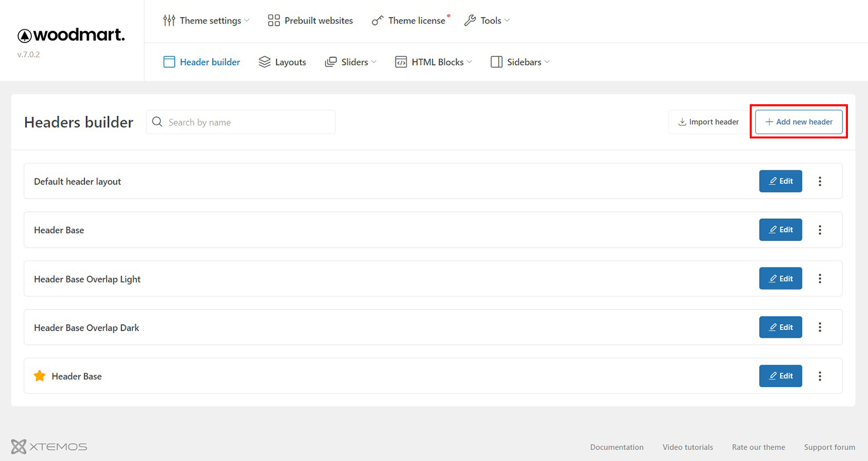Image resolution: width=868 pixels, height=461 pixels.
Task: Expand the Sliders dropdown menu
Action: 350,62
